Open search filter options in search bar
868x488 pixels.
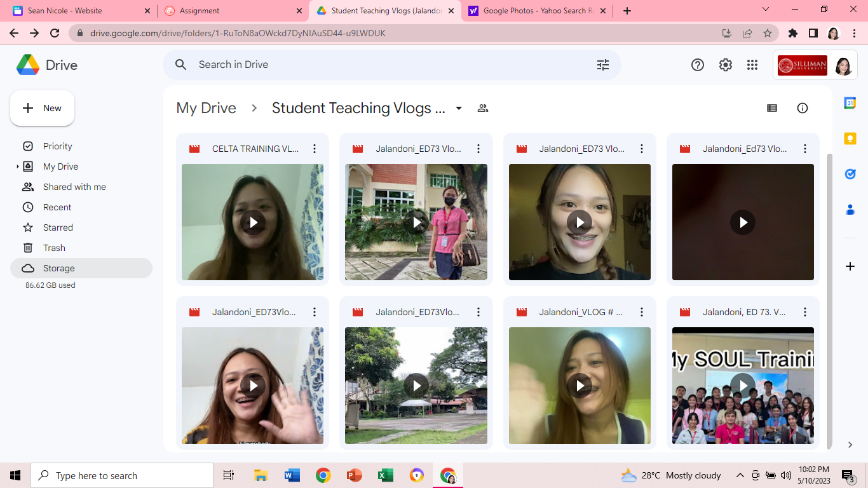(602, 65)
